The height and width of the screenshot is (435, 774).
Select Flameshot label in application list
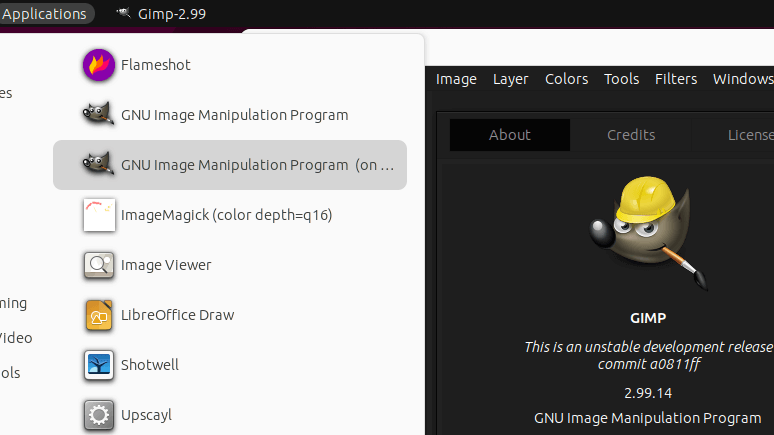(155, 65)
